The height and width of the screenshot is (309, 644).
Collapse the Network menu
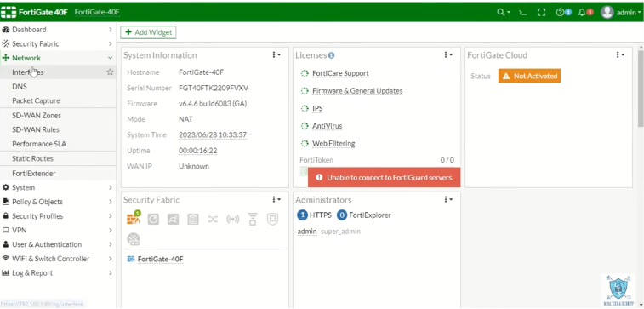coord(58,58)
